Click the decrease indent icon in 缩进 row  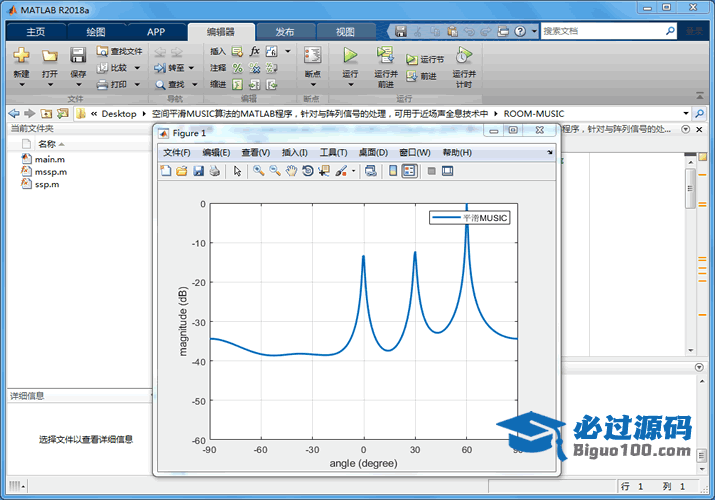(271, 84)
